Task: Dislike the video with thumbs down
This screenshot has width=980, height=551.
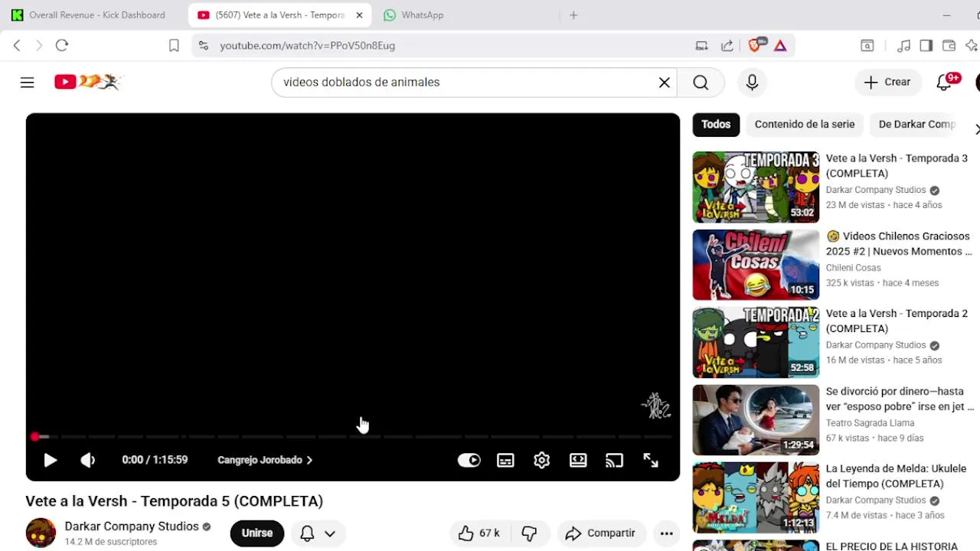Action: (x=529, y=533)
